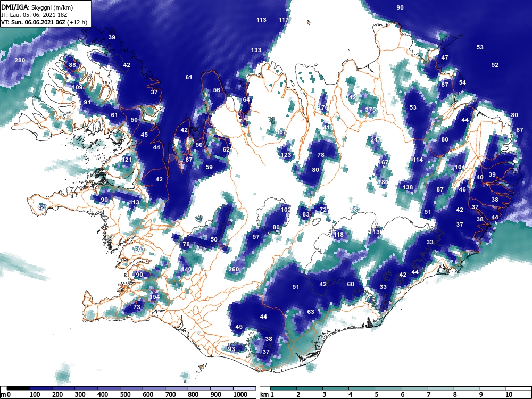Click the visibility value '375'
532x399 pixels.
(370, 110)
